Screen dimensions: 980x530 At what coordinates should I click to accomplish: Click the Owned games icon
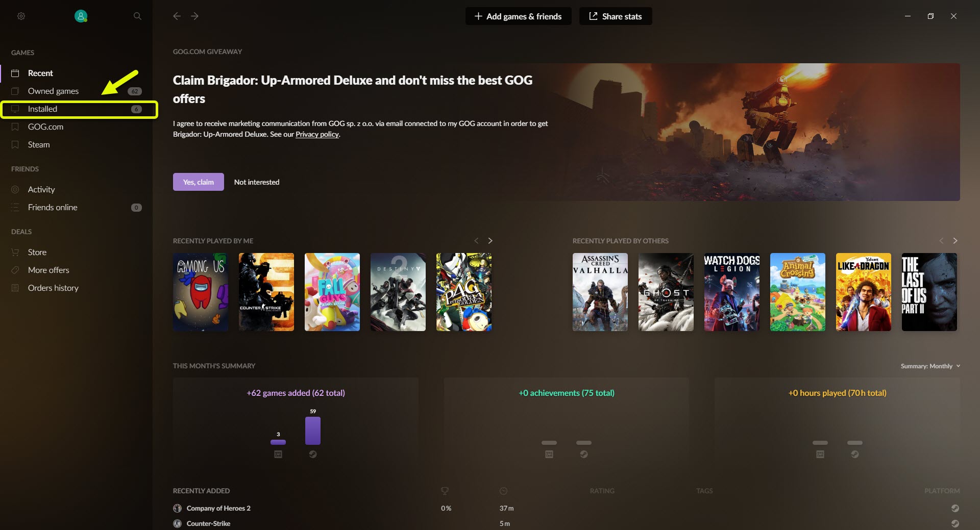[x=15, y=91]
